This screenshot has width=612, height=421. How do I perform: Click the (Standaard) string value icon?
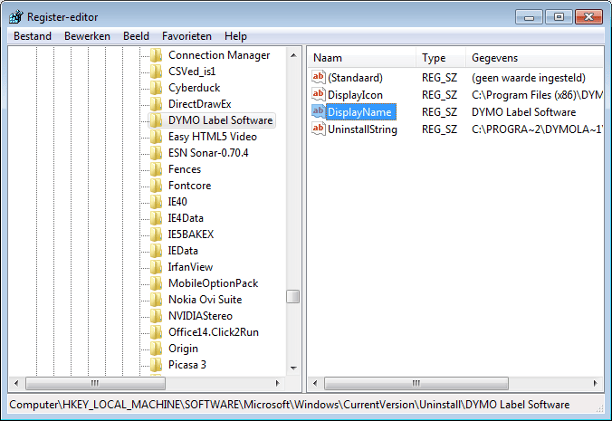[x=318, y=77]
